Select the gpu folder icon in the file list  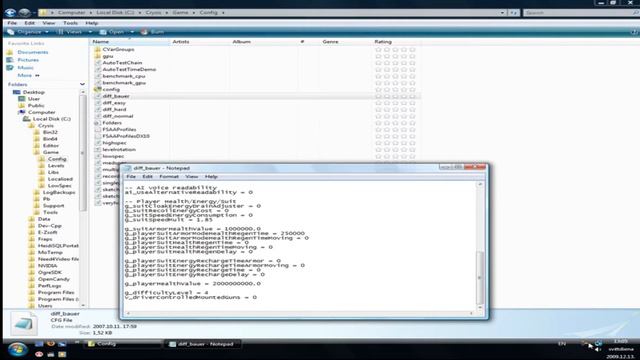coord(97,56)
